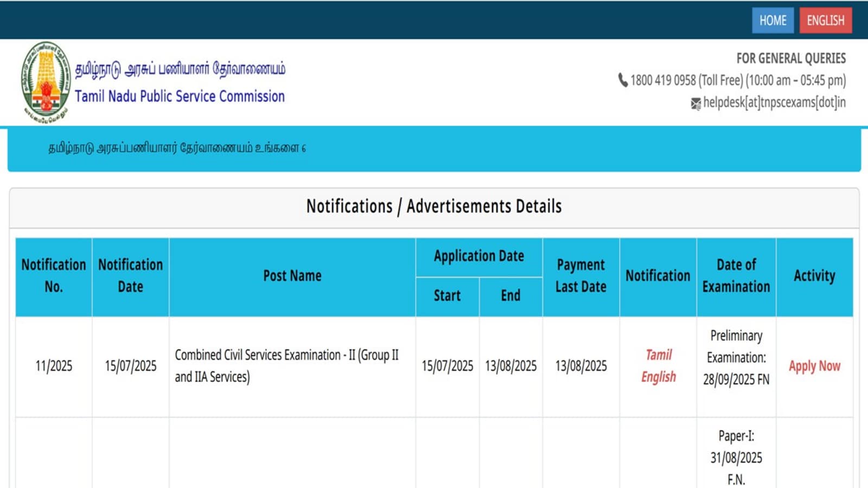This screenshot has height=488, width=868.
Task: Open the Tamil notification link
Action: (659, 355)
